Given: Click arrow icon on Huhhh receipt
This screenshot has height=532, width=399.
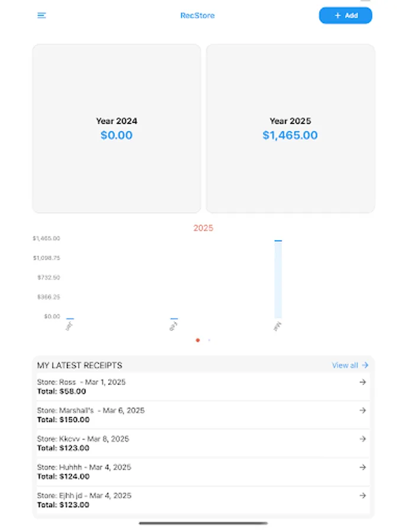Looking at the screenshot, I should 363,468.
